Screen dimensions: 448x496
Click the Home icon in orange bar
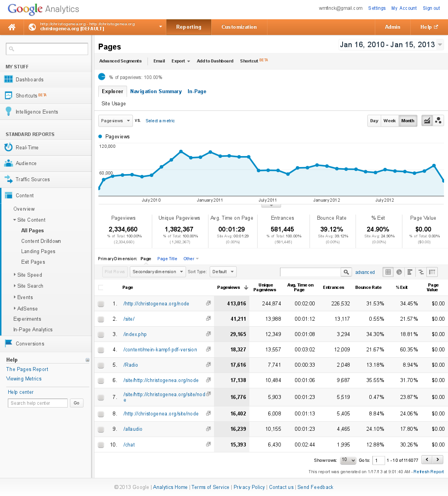click(x=12, y=27)
